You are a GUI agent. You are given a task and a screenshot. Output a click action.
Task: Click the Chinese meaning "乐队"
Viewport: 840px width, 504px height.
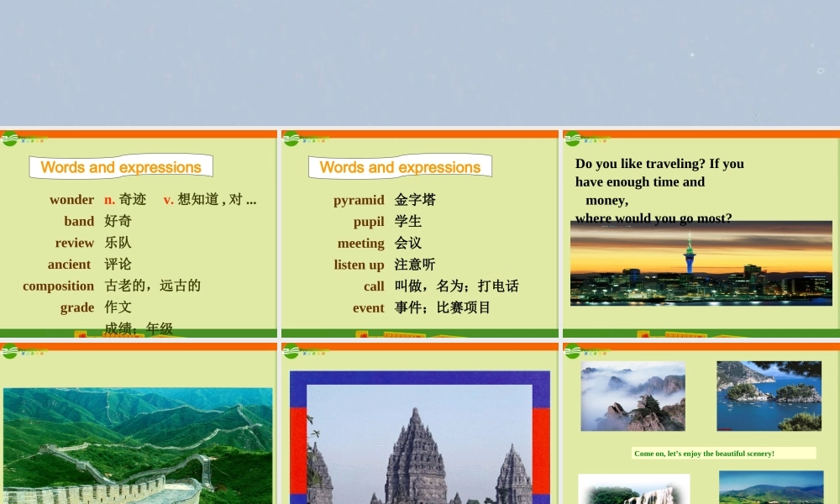[118, 242]
